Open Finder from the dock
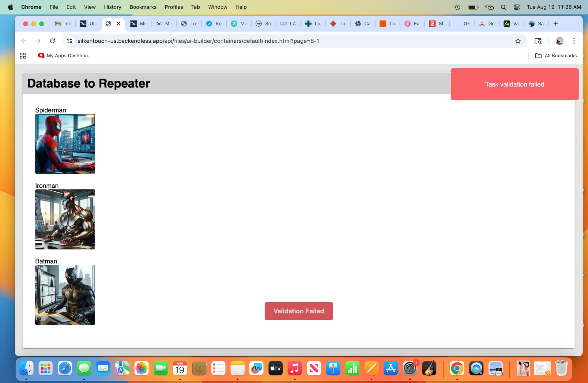Viewport: 588px width, 383px height. click(27, 368)
